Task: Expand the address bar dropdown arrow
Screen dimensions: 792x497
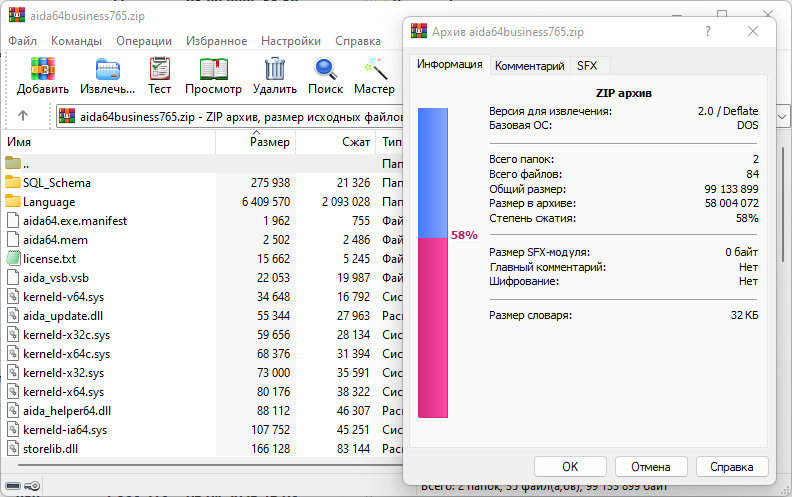Action: [x=782, y=117]
